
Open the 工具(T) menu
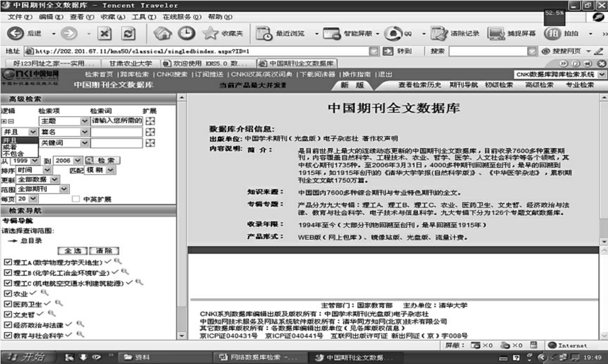[144, 17]
